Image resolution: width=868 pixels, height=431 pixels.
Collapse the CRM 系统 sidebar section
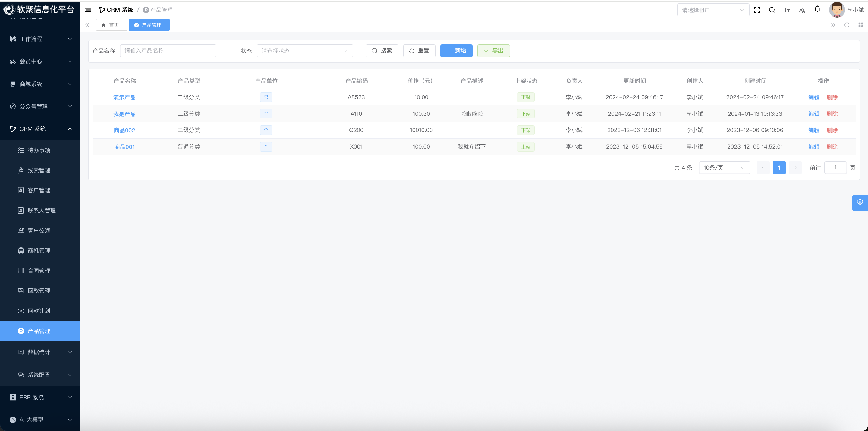(x=40, y=129)
